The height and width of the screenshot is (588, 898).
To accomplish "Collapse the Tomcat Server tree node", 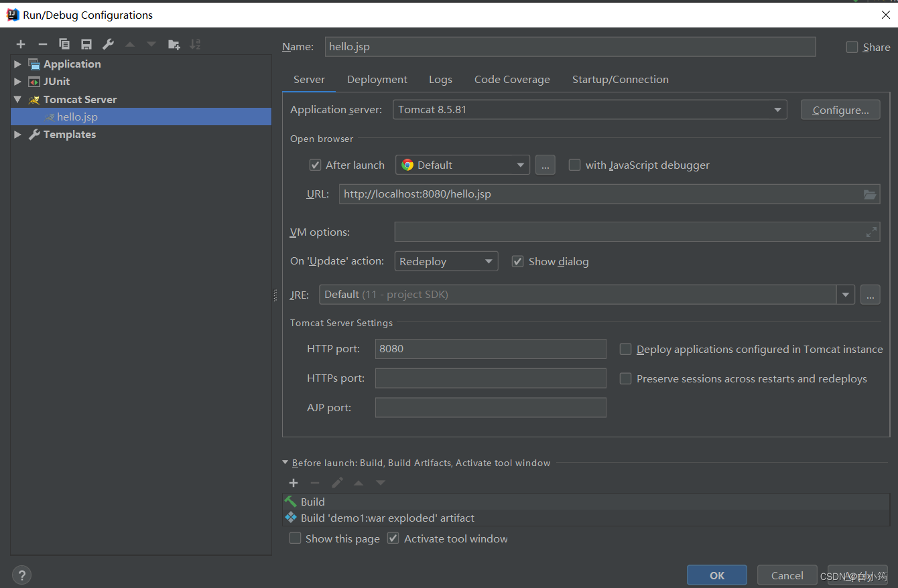I will (17, 99).
